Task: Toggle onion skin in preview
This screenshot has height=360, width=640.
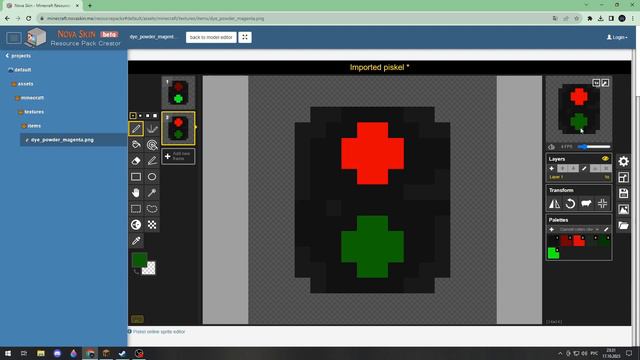Action: point(551,147)
